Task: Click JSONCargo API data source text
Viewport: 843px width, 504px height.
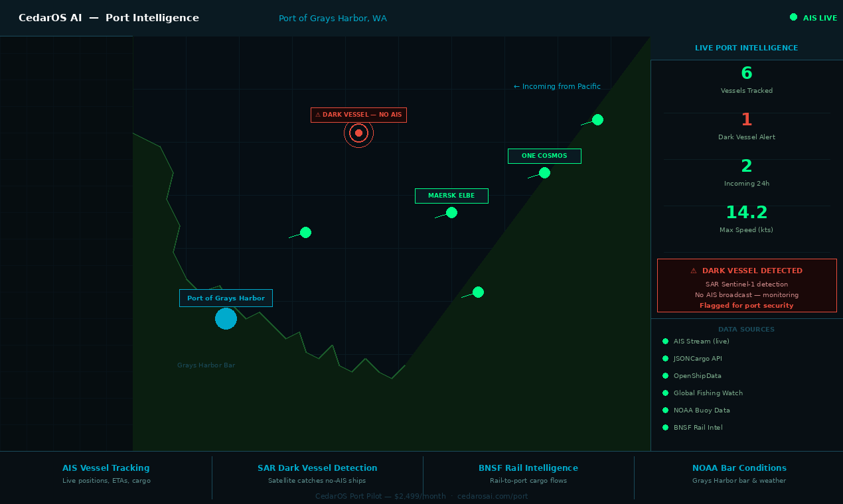Action: click(x=698, y=359)
